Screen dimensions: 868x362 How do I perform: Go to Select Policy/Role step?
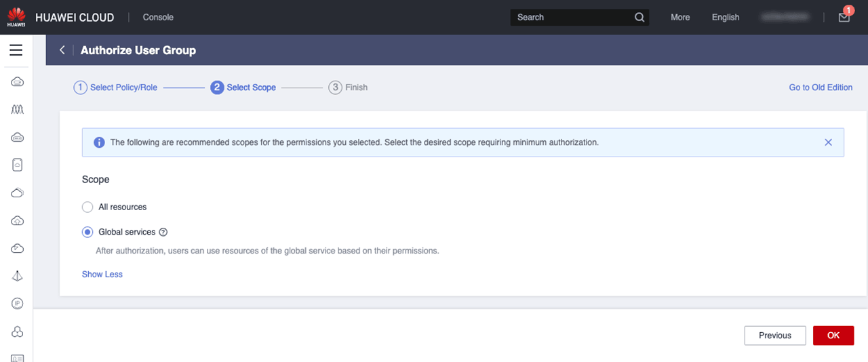click(x=116, y=87)
